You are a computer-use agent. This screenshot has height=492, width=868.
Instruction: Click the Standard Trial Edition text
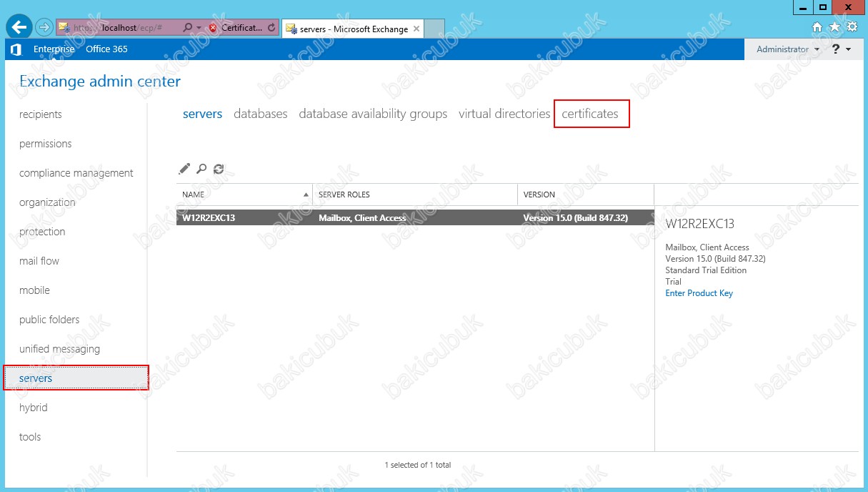(706, 270)
